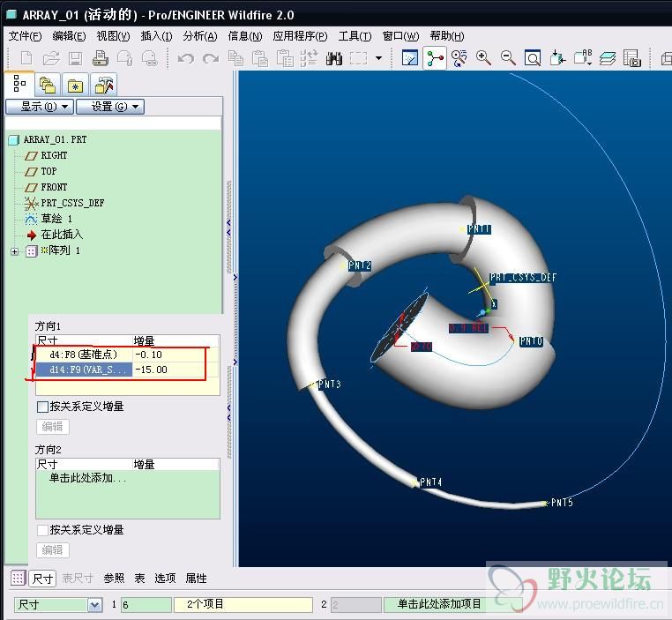Image resolution: width=672 pixels, height=620 pixels.
Task: Open the 表 dashboard panel
Action: 139,579
